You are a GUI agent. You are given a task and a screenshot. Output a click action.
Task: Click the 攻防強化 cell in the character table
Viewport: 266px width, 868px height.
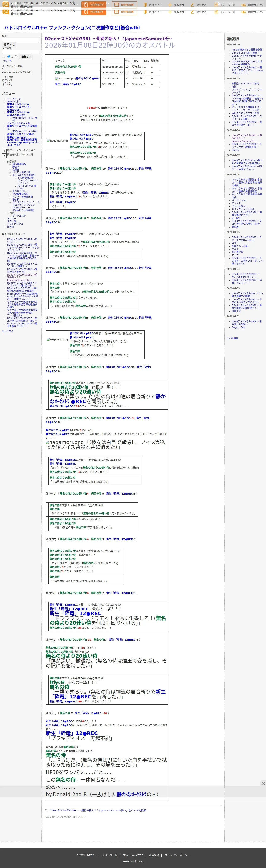pyautogui.click(x=137, y=72)
